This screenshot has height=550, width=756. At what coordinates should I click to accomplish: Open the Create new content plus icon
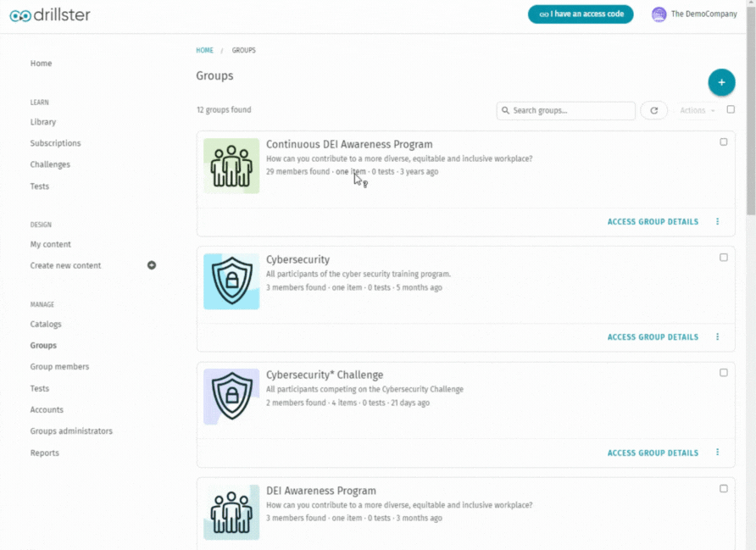(x=152, y=265)
